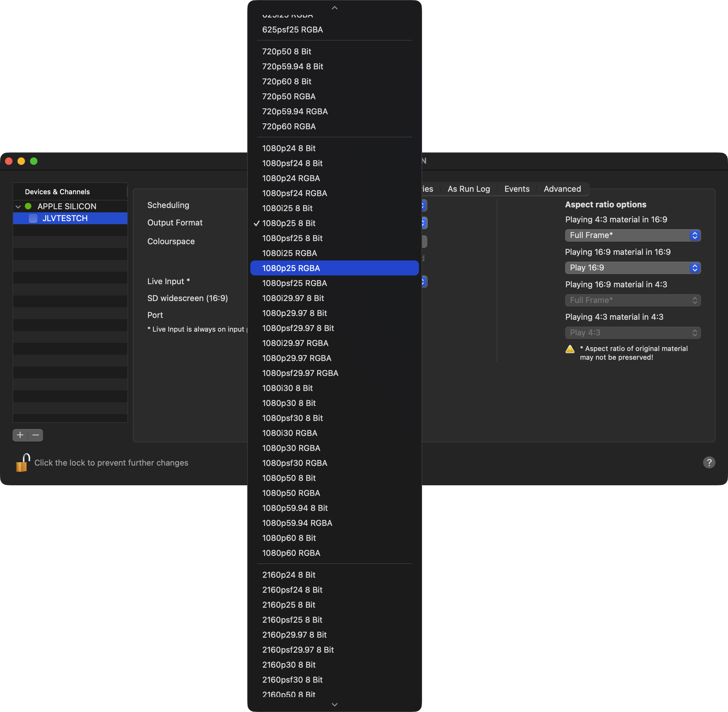Click the yellow aspect ratio warning triangle
The image size is (728, 712).
570,349
